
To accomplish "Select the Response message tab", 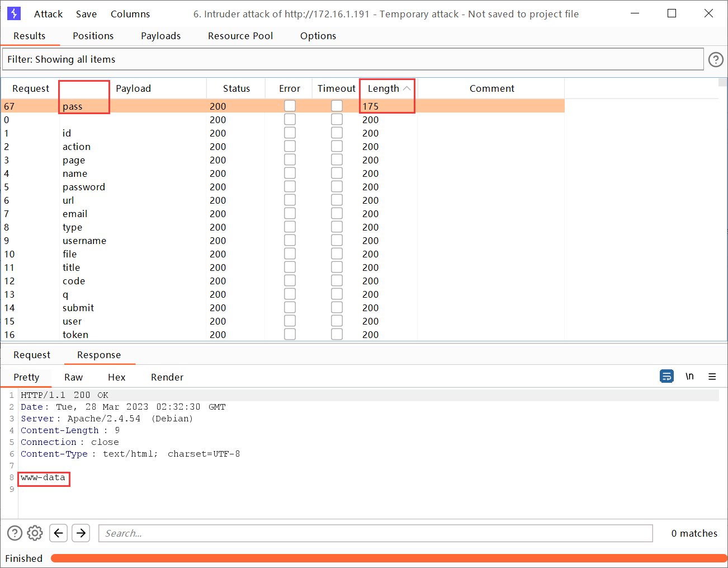I will [x=99, y=355].
